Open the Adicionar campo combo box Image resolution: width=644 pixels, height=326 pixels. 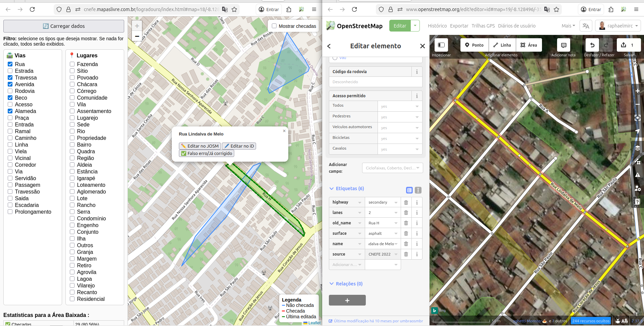point(392,168)
